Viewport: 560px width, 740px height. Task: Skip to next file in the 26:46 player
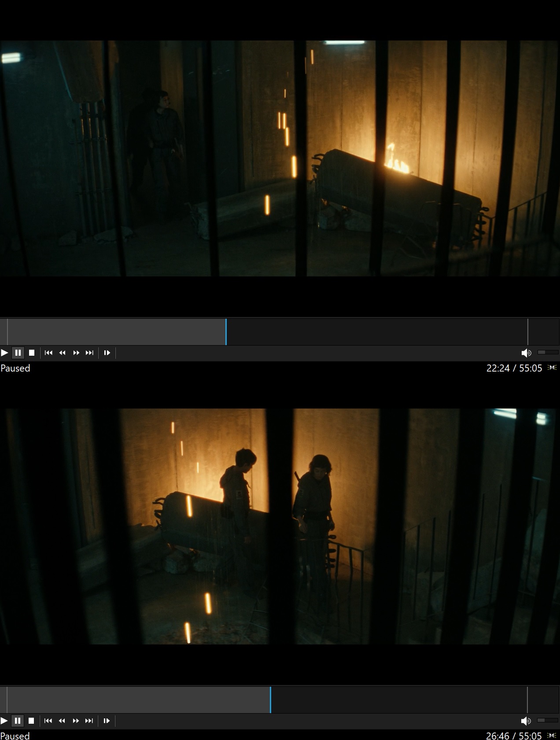click(x=89, y=721)
